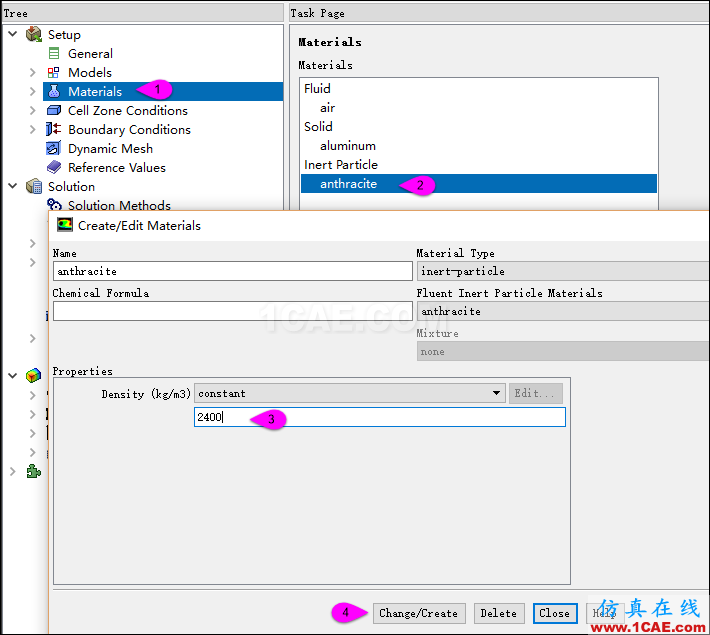Click the Solid category heading
The image size is (710, 635).
pyautogui.click(x=318, y=126)
